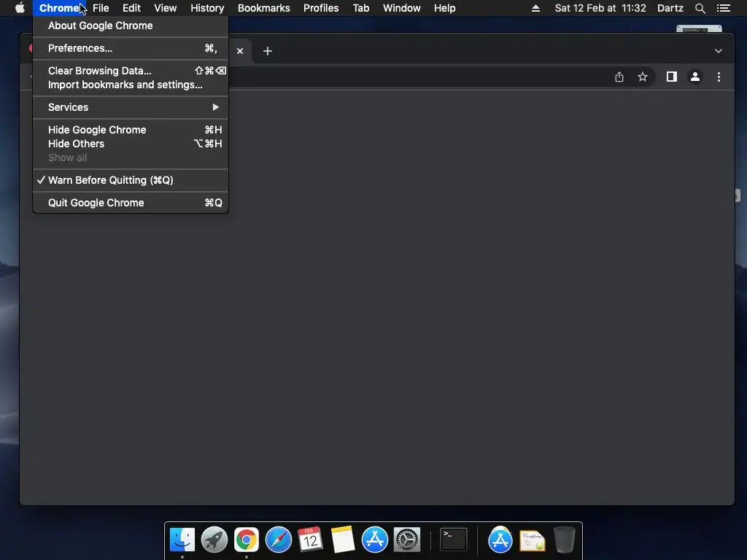Viewport: 747px width, 560px height.
Task: Open the Edit menu
Action: pyautogui.click(x=131, y=8)
